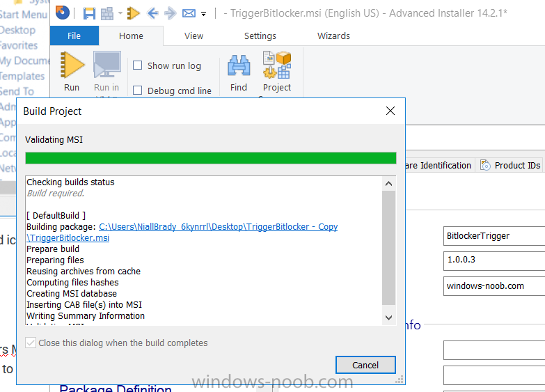Click the build log scroll up arrow
Screen dimensions: 545x392
click(x=388, y=183)
